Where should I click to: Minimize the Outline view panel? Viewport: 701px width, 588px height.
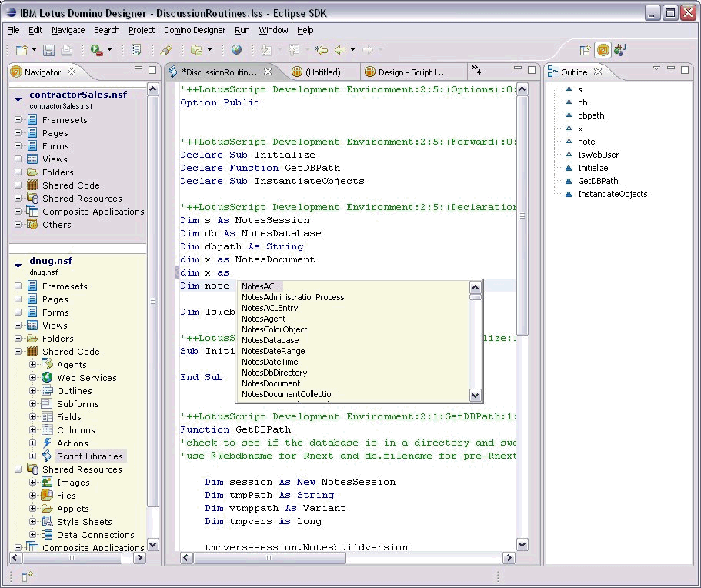(670, 68)
